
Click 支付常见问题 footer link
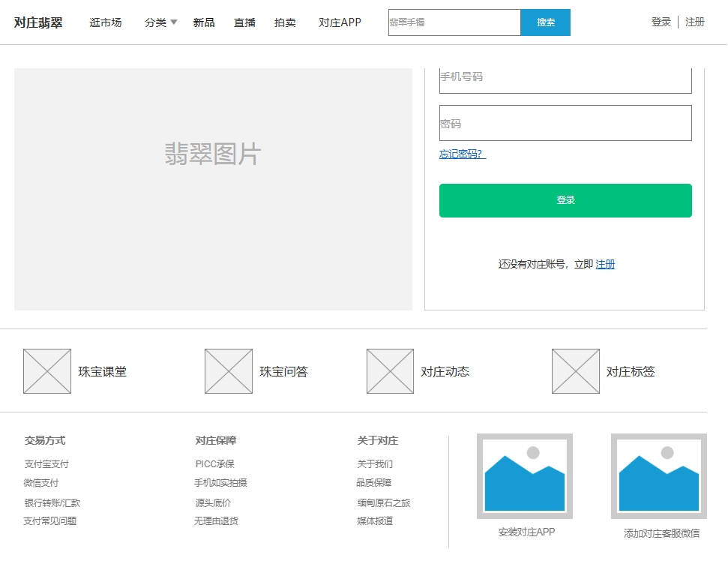coord(49,521)
